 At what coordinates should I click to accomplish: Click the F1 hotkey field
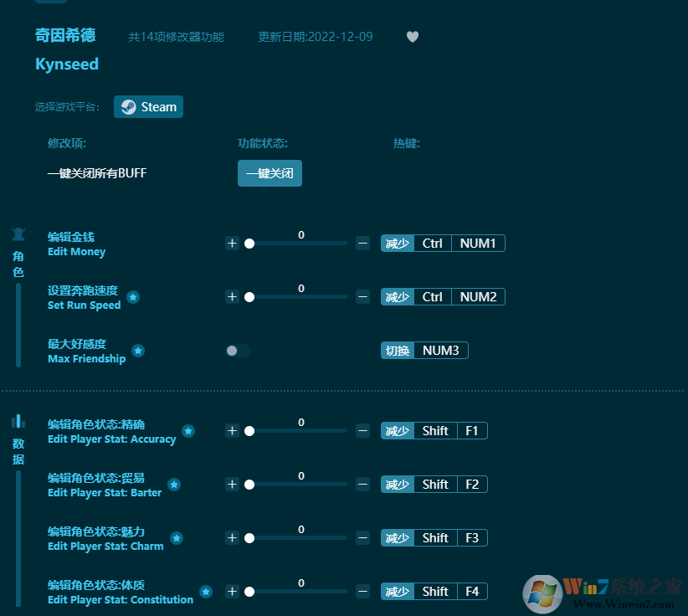tap(472, 430)
